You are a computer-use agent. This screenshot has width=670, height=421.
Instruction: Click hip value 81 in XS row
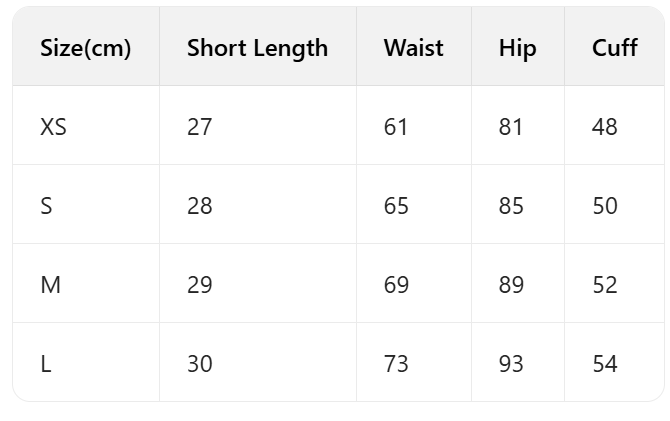511,127
